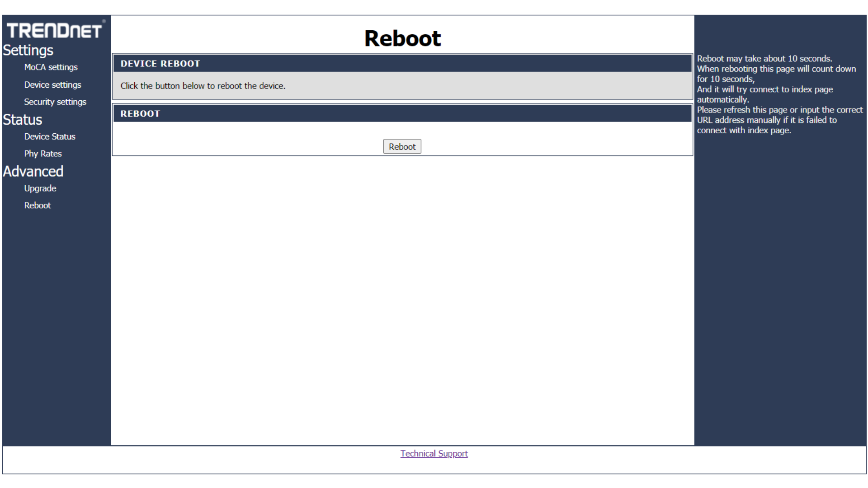Click the DEVICE REBOOT section header
The image size is (868, 488).
click(160, 64)
